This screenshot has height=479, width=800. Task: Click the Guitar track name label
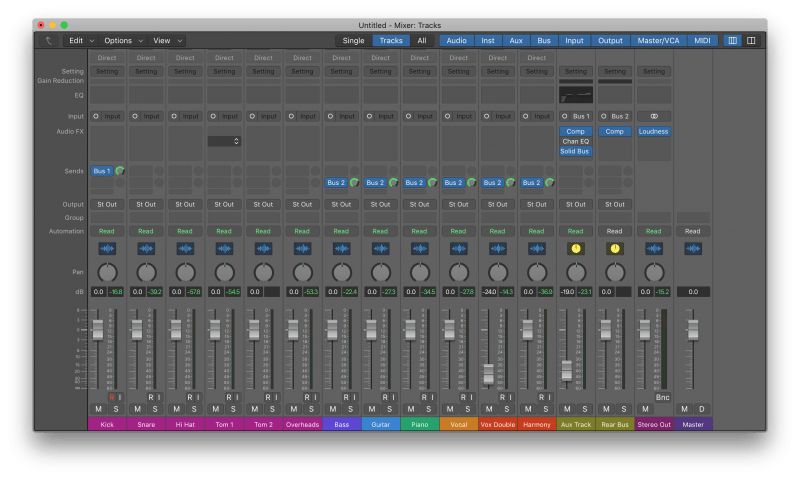click(381, 424)
